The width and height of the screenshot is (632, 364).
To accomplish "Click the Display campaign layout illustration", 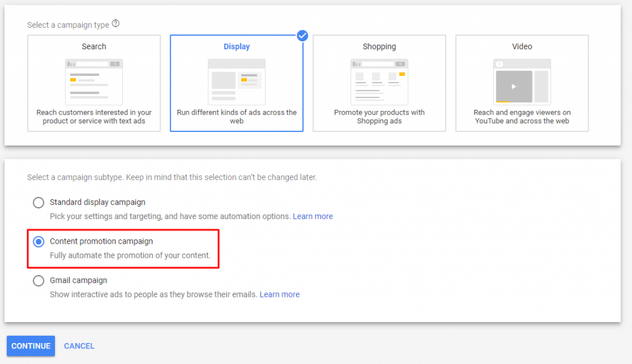I will point(236,81).
